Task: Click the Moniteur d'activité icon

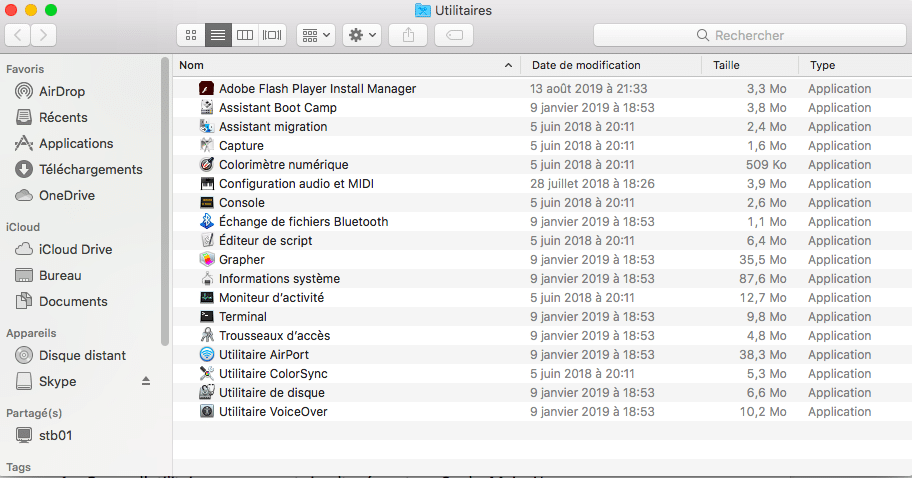Action: (x=206, y=297)
